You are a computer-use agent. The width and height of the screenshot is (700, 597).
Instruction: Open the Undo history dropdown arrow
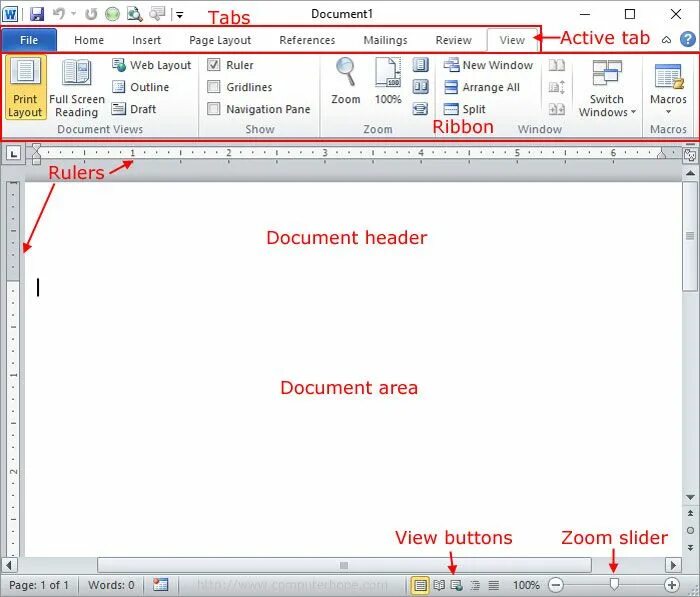coord(74,14)
